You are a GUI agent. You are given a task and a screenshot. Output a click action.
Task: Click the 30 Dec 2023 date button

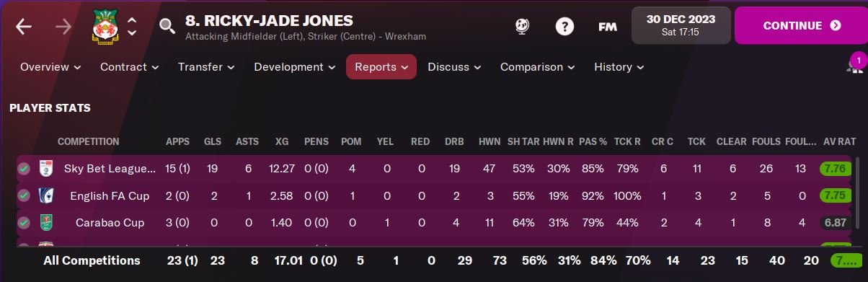(681, 26)
